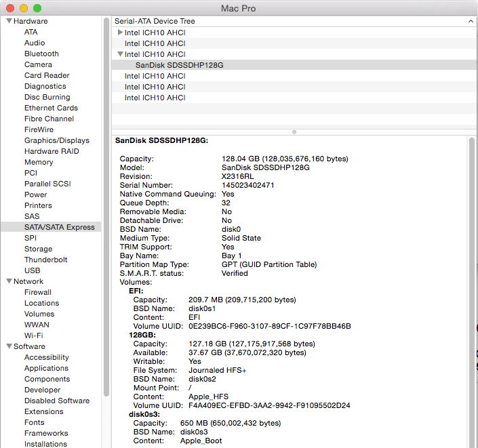Select WWAN network category
478x448 pixels.
coord(37,325)
